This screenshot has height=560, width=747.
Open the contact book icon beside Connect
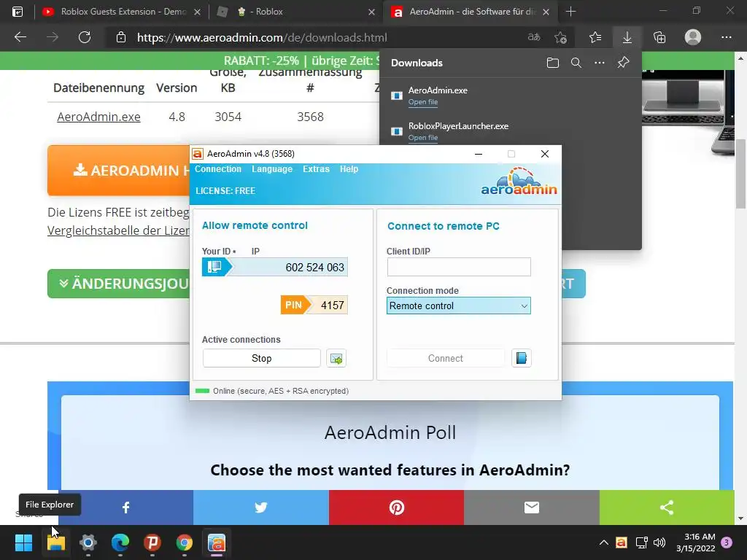point(521,358)
